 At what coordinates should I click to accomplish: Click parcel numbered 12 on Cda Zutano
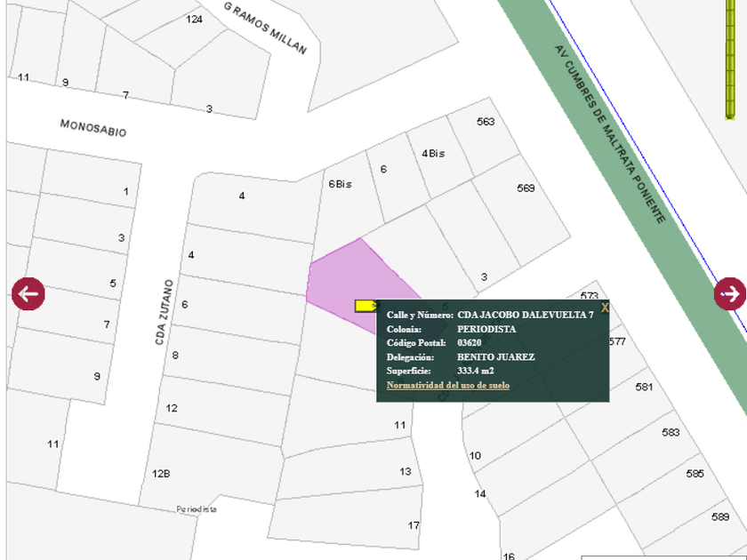click(172, 408)
